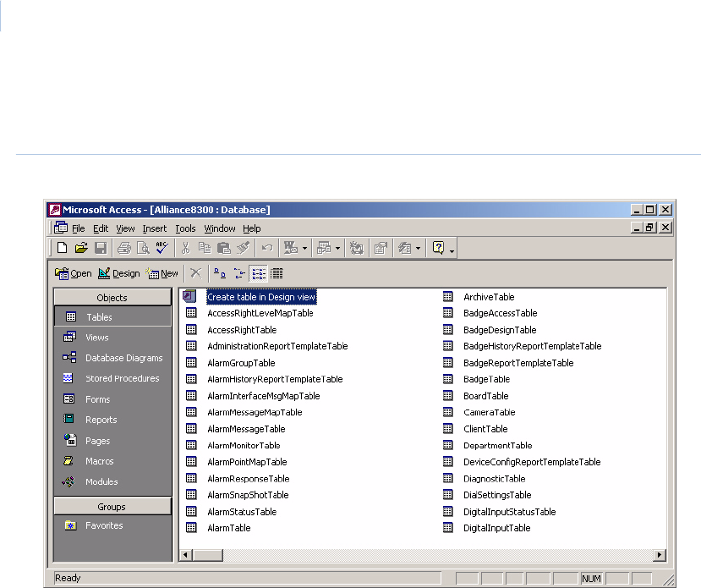Select the ArchiveTable entry
Image resolution: width=701 pixels, height=588 pixels.
489,297
